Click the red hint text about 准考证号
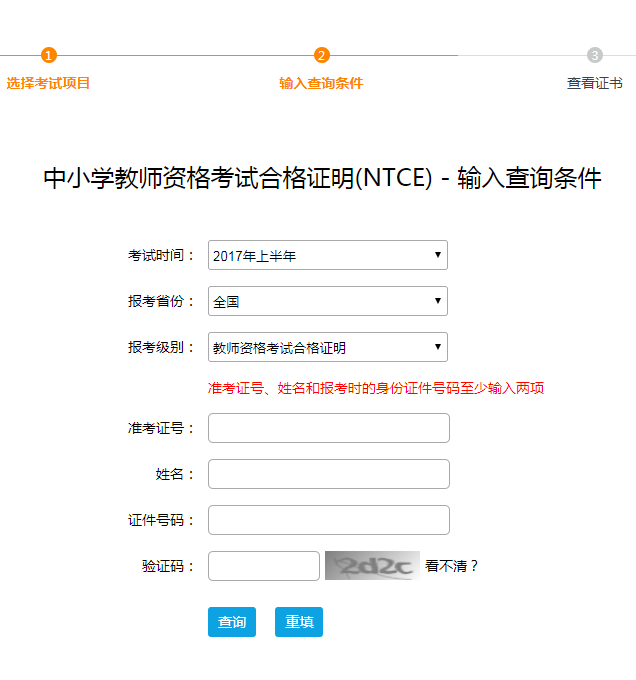 click(376, 388)
